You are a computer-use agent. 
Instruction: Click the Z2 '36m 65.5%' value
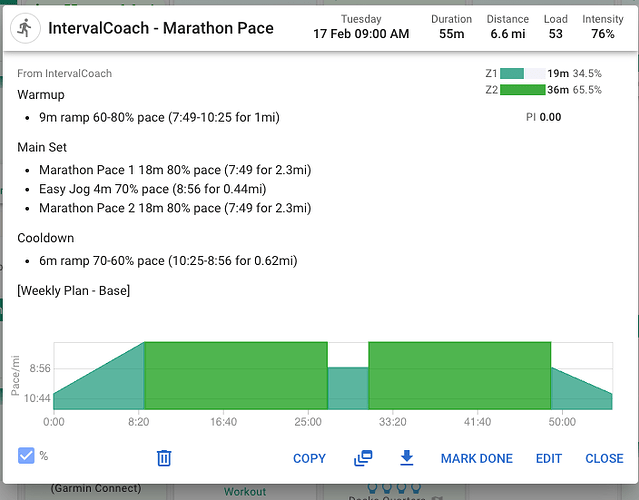(x=574, y=90)
